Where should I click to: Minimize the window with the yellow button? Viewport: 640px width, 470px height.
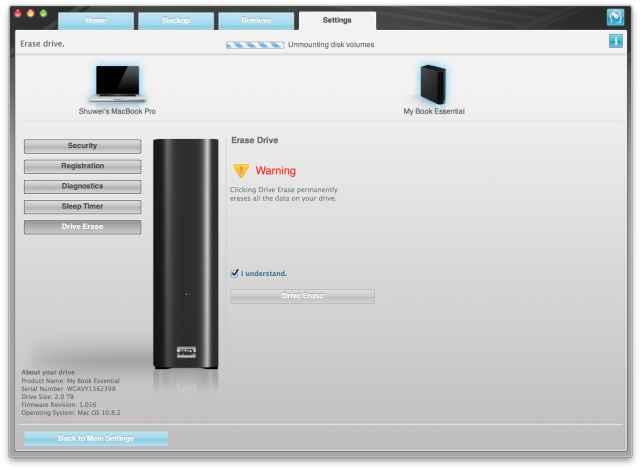tap(31, 13)
